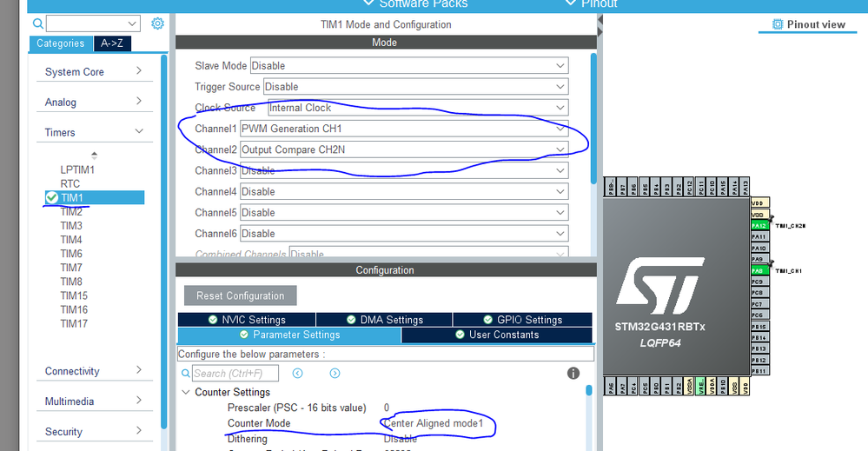The width and height of the screenshot is (868, 451).
Task: Click the green check icon on the DMA Settings tab
Action: [351, 319]
